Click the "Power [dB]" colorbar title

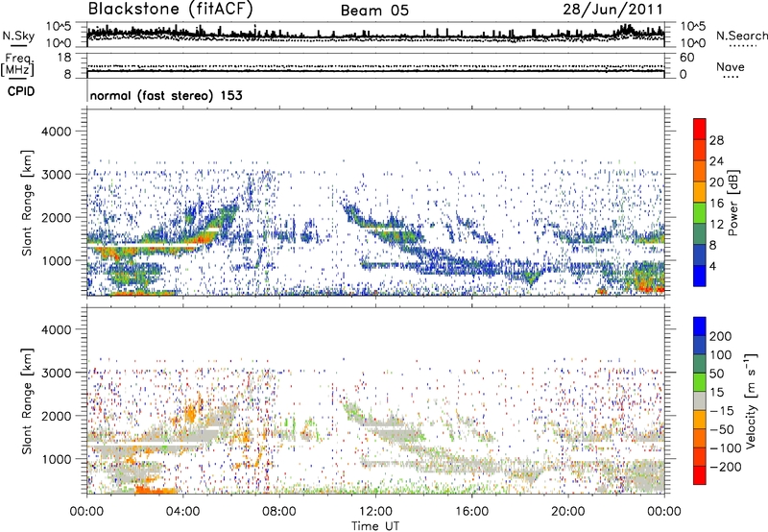click(x=732, y=203)
